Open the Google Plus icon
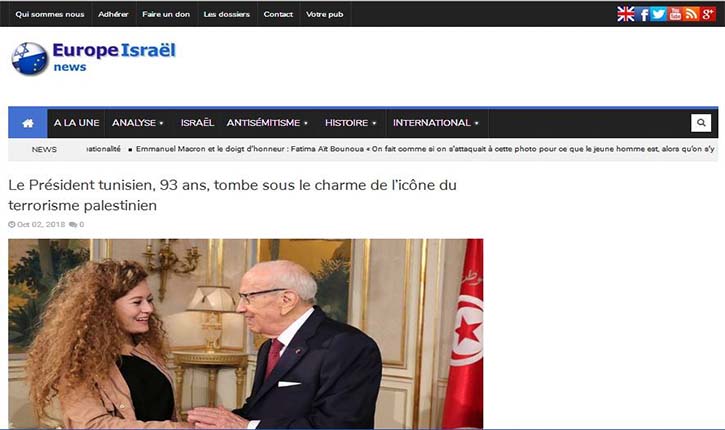725x430 pixels. pos(707,14)
